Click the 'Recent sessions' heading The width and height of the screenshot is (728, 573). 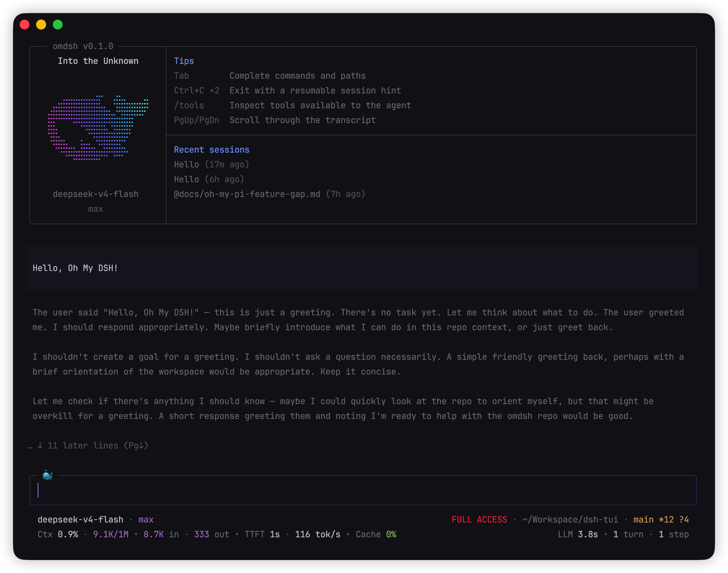pos(212,150)
